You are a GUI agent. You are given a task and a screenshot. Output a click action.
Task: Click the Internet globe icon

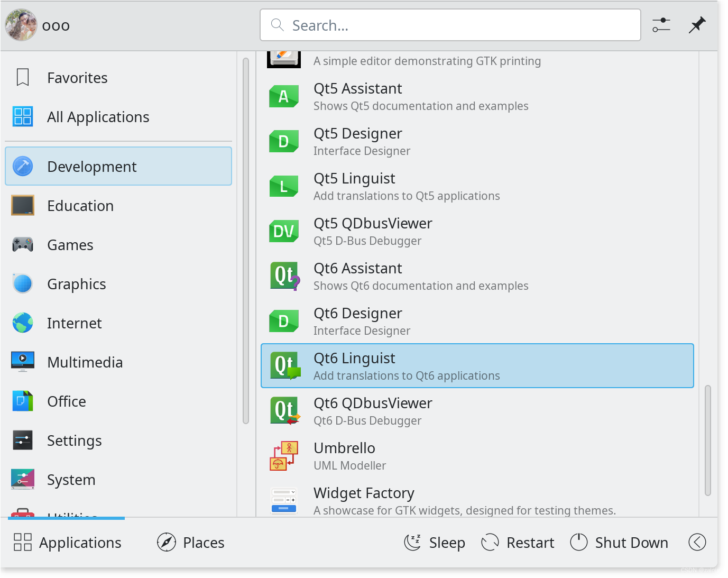coord(23,323)
